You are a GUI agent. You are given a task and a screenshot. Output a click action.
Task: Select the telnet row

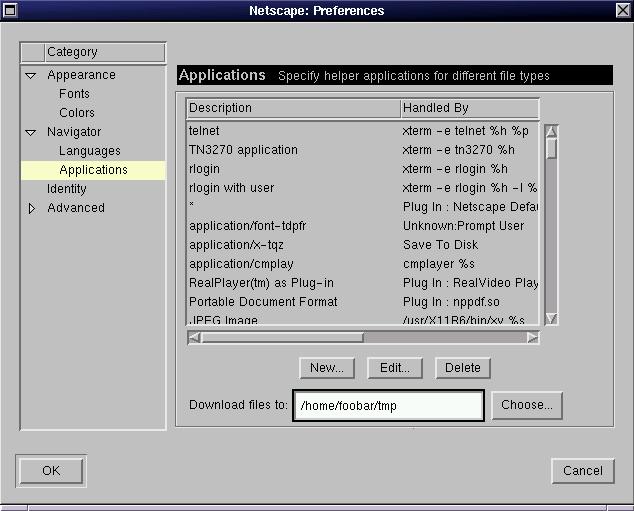coord(363,131)
